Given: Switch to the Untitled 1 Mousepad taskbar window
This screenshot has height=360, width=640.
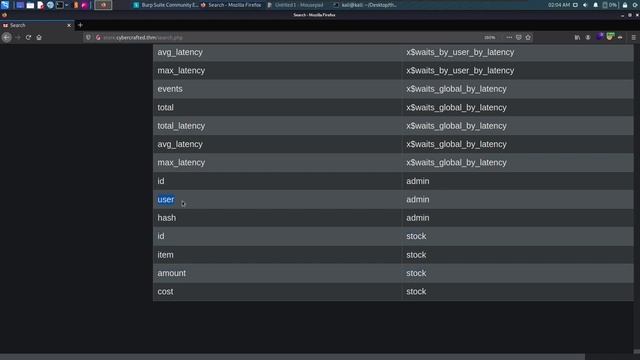Looking at the screenshot, I should pos(295,5).
